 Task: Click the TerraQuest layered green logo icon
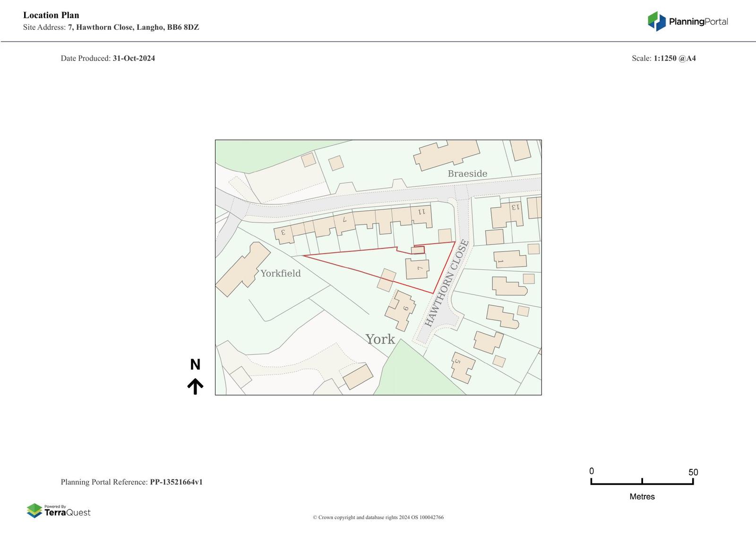(x=34, y=510)
